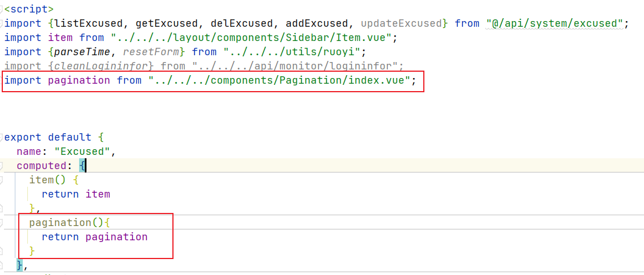Click the <script> opening tag

(29, 9)
